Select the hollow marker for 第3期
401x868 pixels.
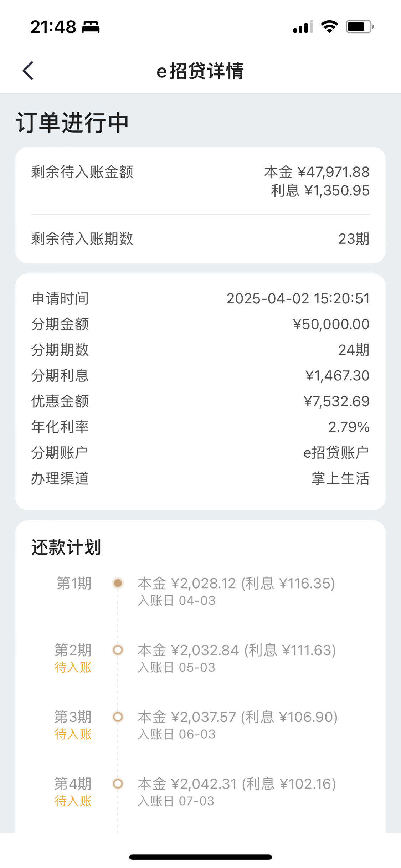coord(118,717)
